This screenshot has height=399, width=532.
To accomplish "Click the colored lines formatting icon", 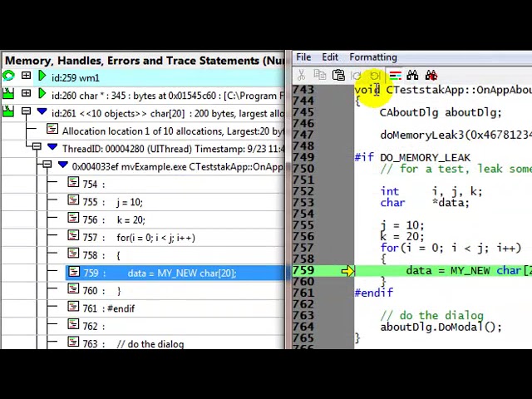I will coord(396,76).
